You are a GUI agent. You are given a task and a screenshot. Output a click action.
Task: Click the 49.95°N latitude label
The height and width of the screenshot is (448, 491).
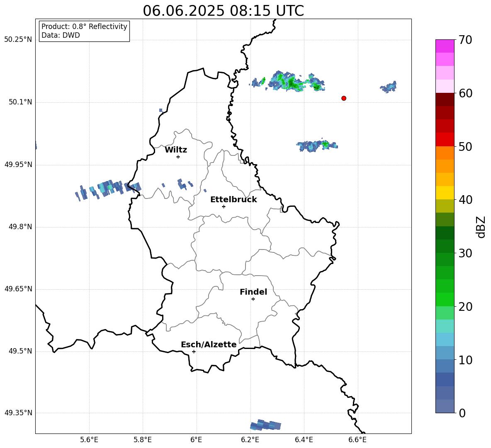pyautogui.click(x=18, y=165)
